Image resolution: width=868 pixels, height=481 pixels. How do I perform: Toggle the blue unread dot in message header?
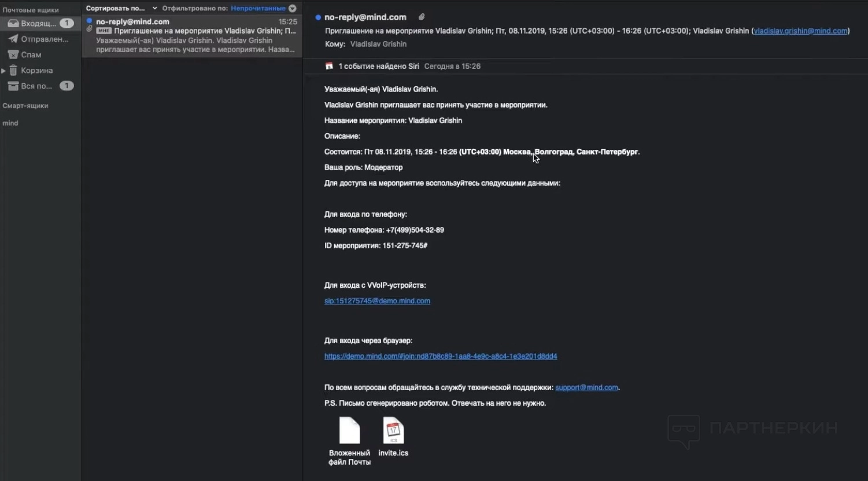pos(318,18)
